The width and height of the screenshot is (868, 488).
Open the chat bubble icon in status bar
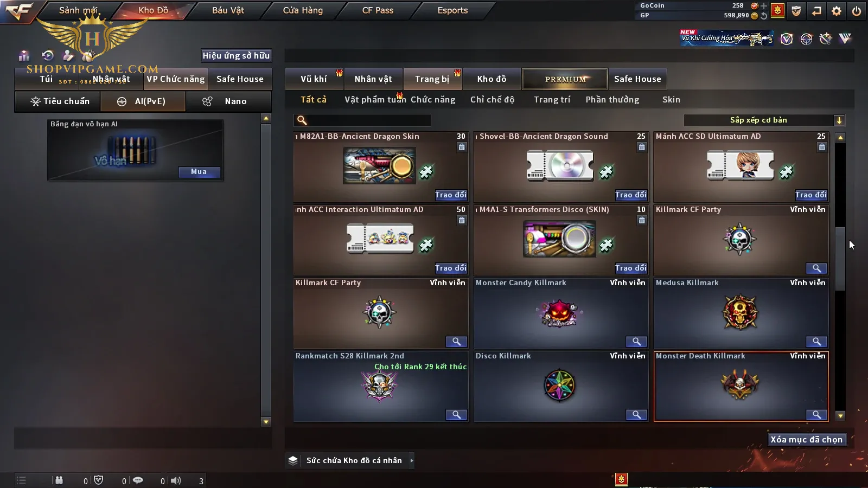[138, 480]
